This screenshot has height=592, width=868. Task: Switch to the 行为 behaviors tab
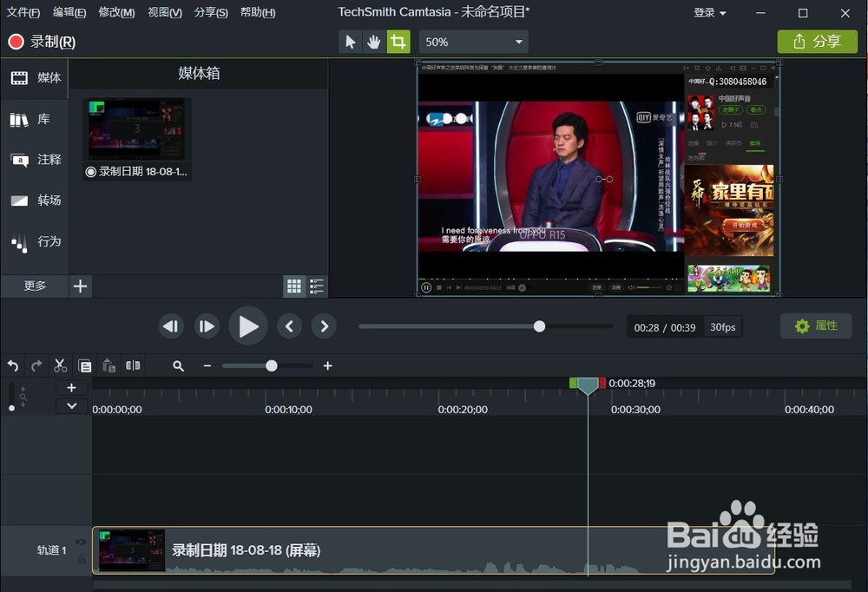coord(35,241)
